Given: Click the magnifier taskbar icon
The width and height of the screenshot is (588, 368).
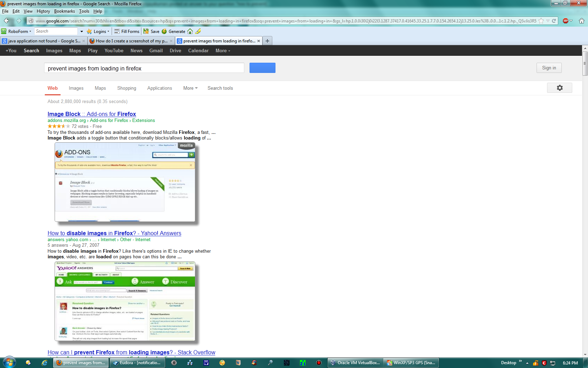Looking at the screenshot, I should tap(270, 363).
